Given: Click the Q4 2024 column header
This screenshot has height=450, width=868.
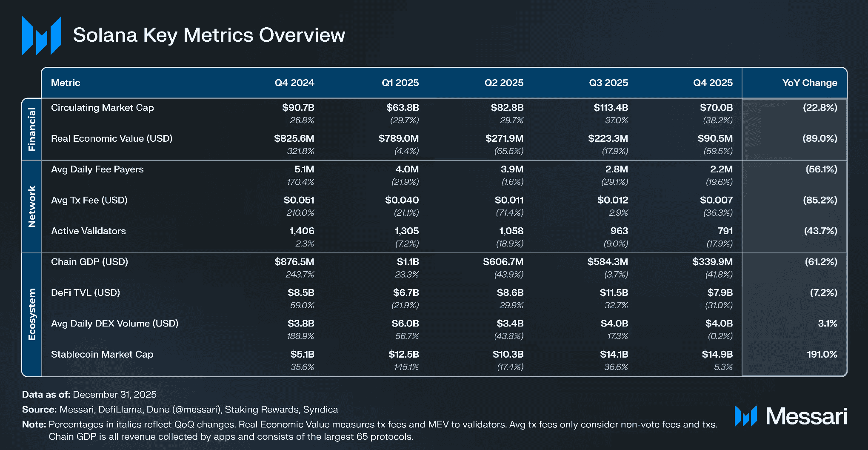Looking at the screenshot, I should pyautogui.click(x=294, y=83).
